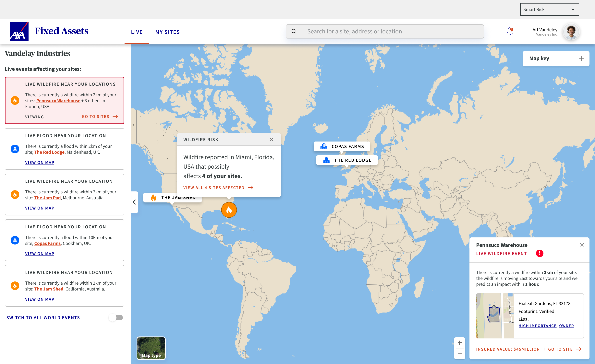
Task: Switch to the LIVE tab
Action: 137,32
